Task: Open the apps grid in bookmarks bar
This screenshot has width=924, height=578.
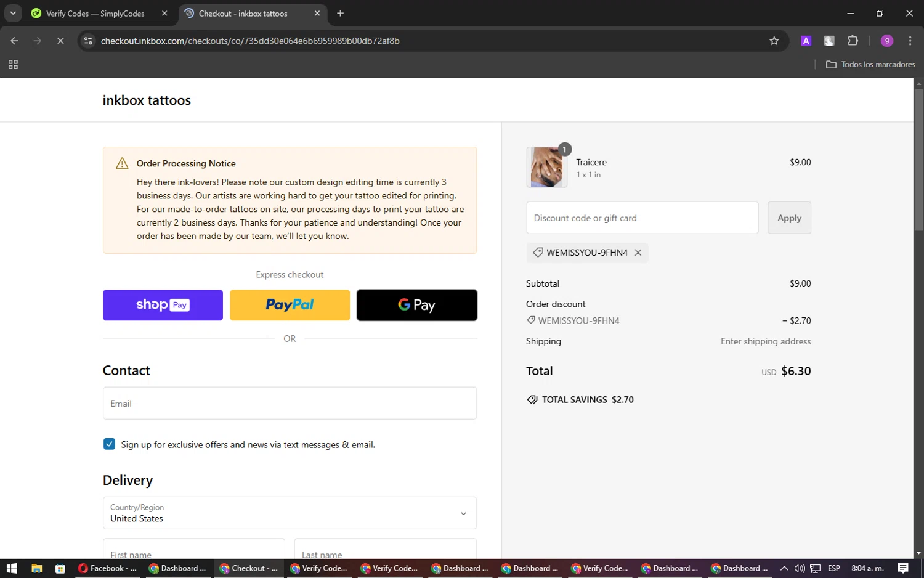Action: [x=13, y=64]
